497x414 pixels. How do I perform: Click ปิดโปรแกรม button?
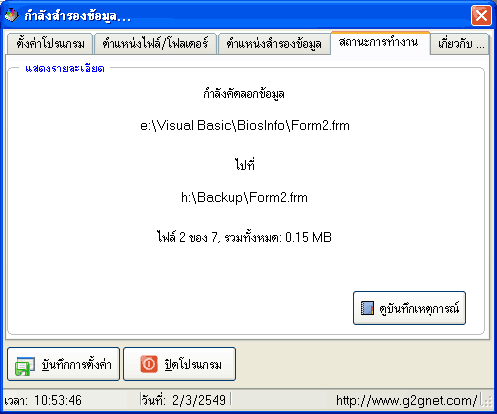pyautogui.click(x=179, y=364)
